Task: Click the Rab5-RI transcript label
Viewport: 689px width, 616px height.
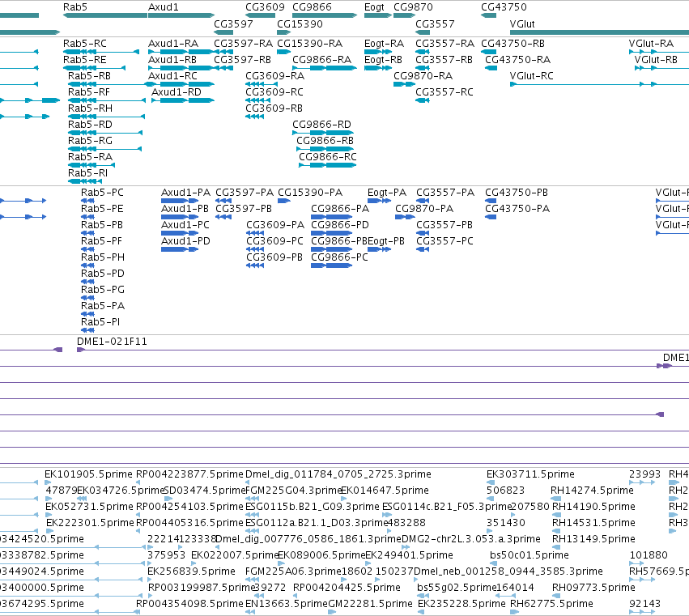Action: click(x=87, y=173)
